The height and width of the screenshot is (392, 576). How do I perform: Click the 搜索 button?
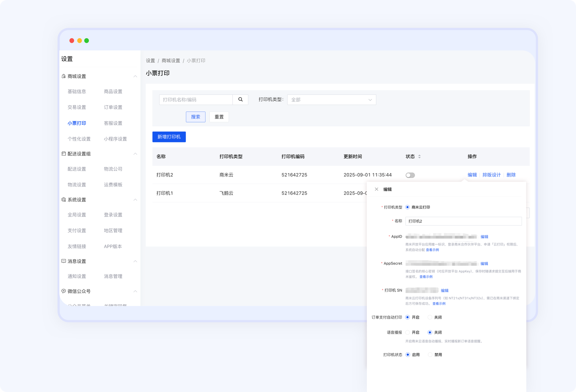pyautogui.click(x=195, y=117)
